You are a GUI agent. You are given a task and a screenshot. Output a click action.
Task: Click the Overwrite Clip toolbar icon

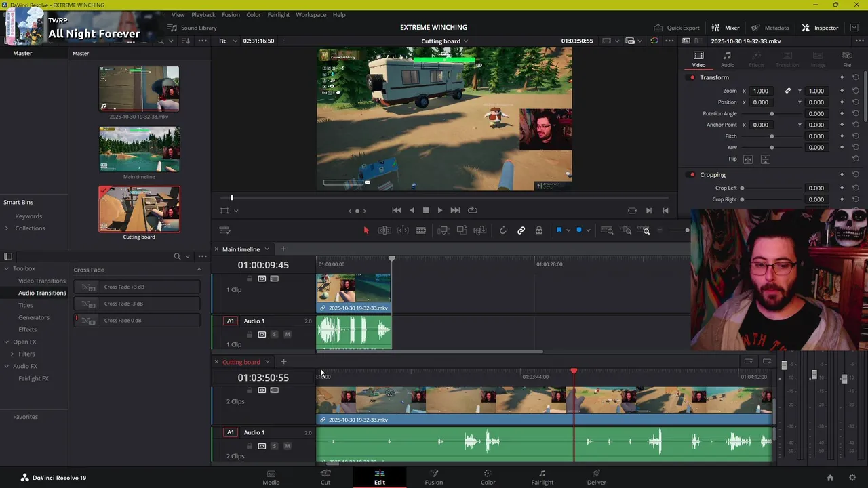(x=462, y=230)
